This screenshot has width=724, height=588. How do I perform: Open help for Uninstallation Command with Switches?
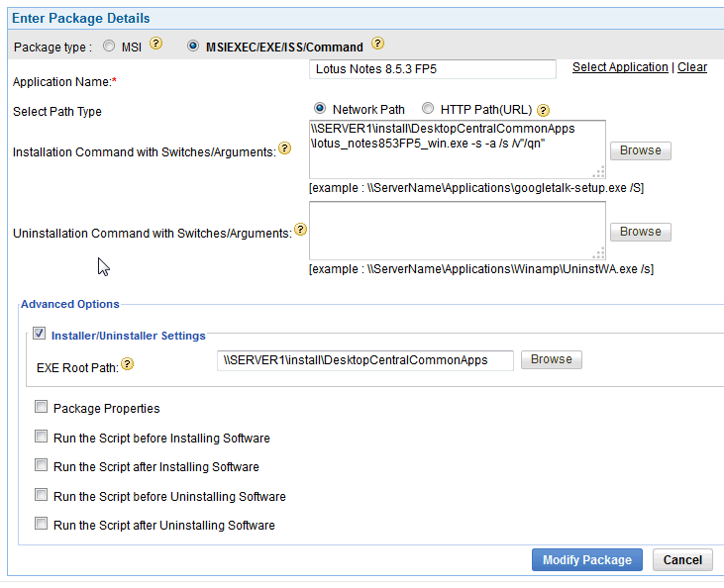(x=300, y=230)
